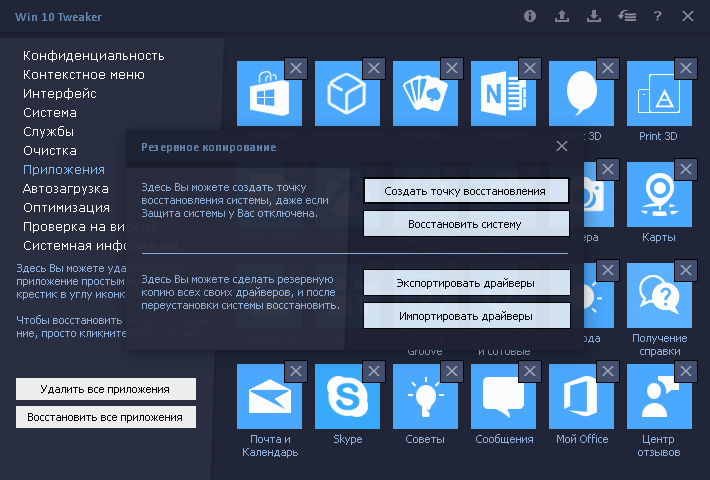Image resolution: width=710 pixels, height=480 pixels.
Task: Click Удалить все приложения button
Action: coord(106,389)
